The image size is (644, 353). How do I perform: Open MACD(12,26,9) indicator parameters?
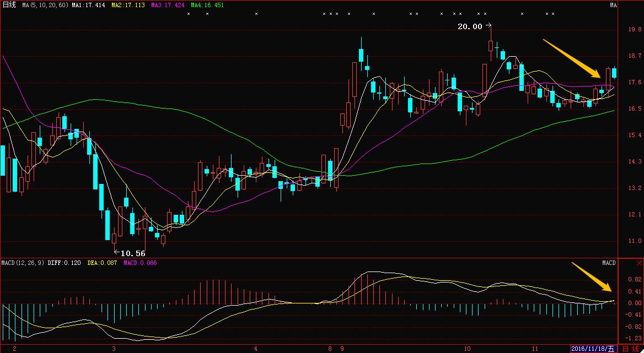[x=22, y=263]
